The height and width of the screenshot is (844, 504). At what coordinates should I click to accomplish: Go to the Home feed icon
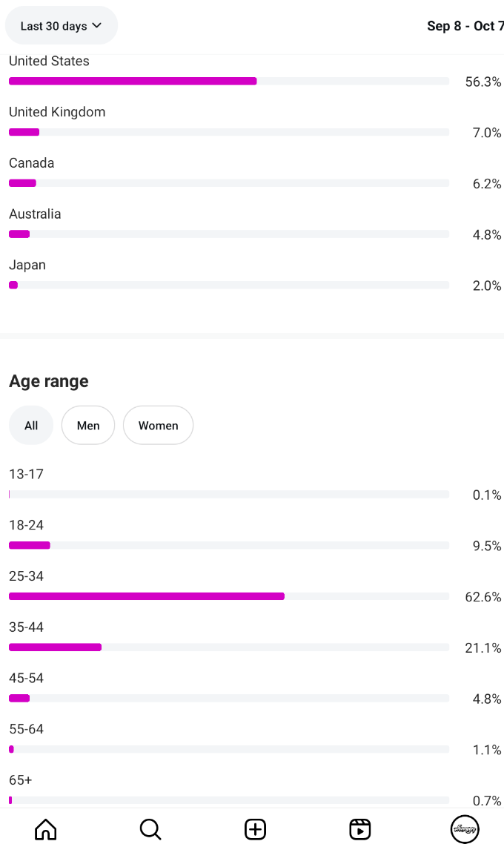(46, 828)
